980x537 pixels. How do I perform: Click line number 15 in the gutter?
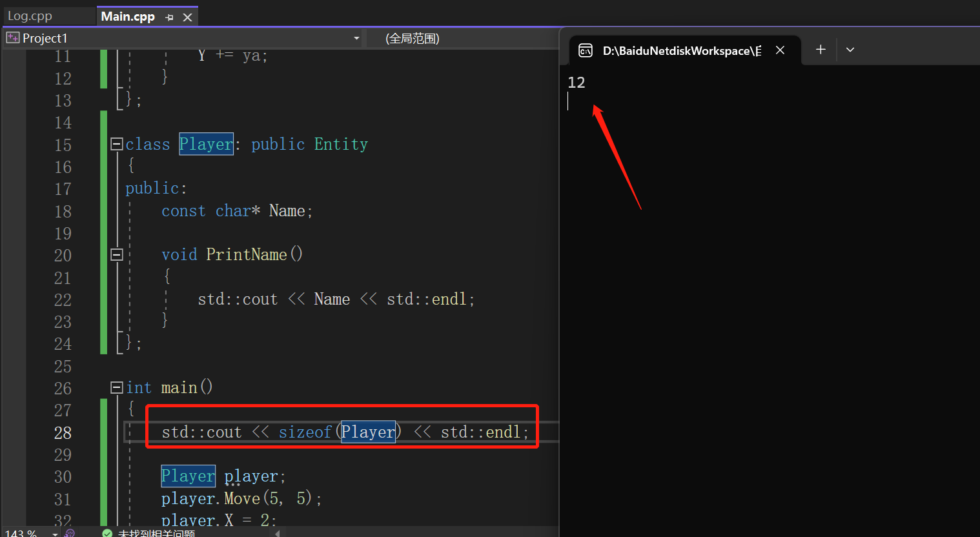[63, 145]
